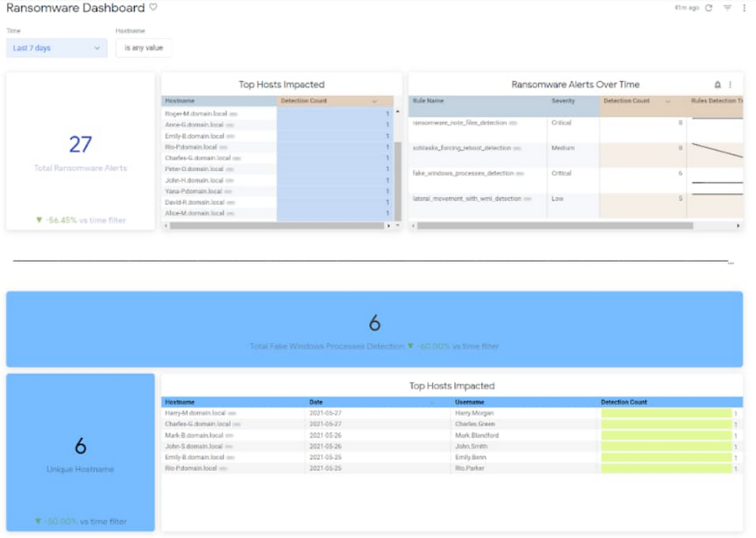Click the fake_windows_processes_detection rule name

coord(463,173)
